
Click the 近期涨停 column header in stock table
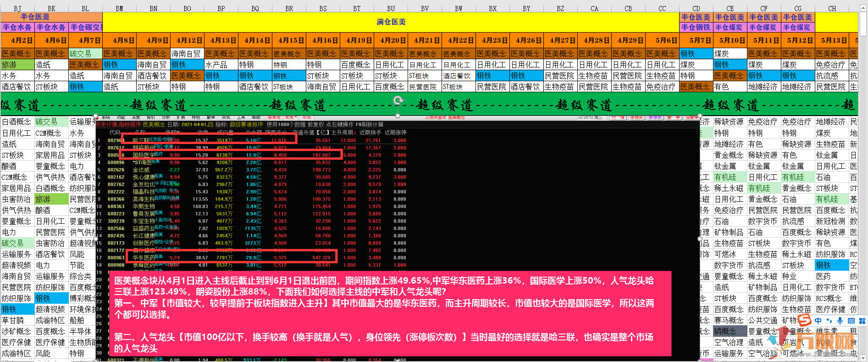click(x=396, y=132)
